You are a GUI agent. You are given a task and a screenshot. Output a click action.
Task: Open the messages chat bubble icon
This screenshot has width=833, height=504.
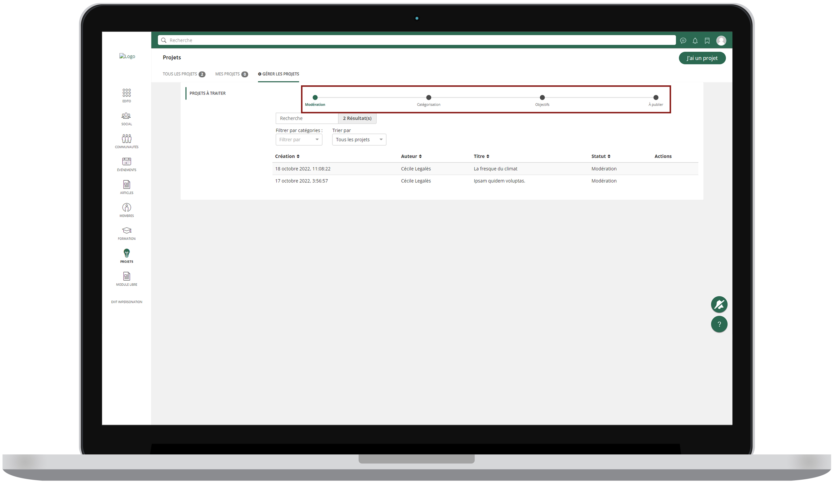coord(683,41)
